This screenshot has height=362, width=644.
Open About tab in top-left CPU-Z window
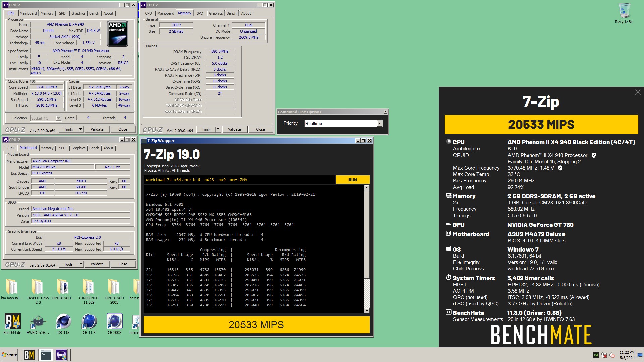click(108, 13)
